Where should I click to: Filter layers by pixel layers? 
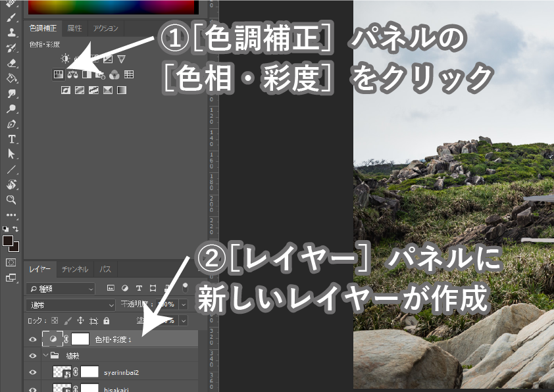click(111, 288)
